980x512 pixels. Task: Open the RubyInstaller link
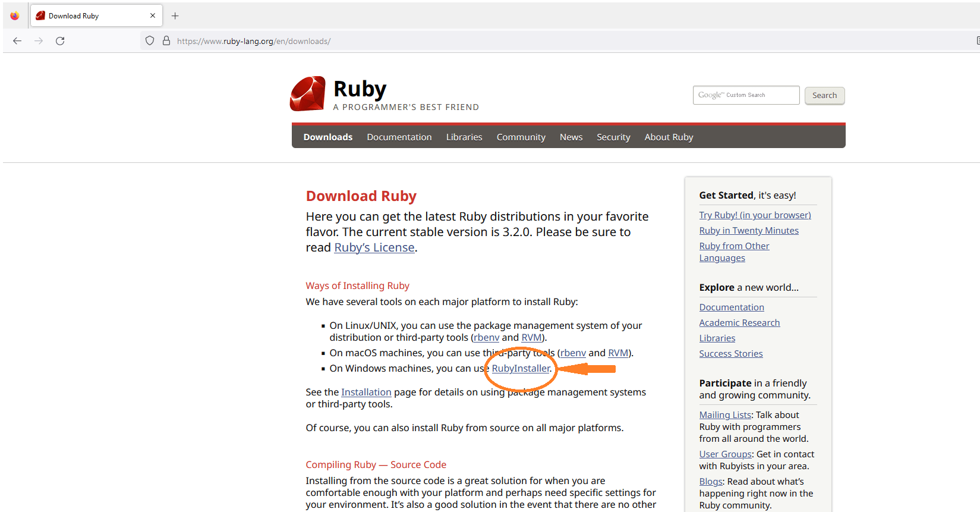521,368
